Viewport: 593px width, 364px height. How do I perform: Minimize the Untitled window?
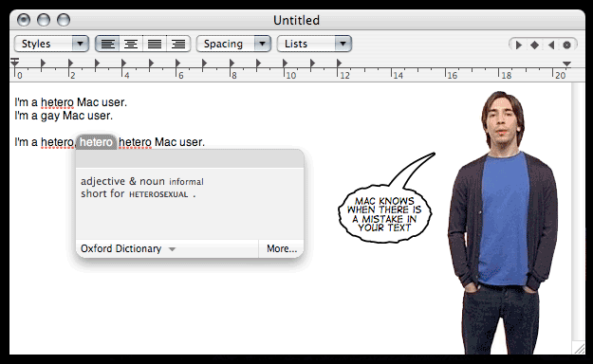tap(44, 20)
